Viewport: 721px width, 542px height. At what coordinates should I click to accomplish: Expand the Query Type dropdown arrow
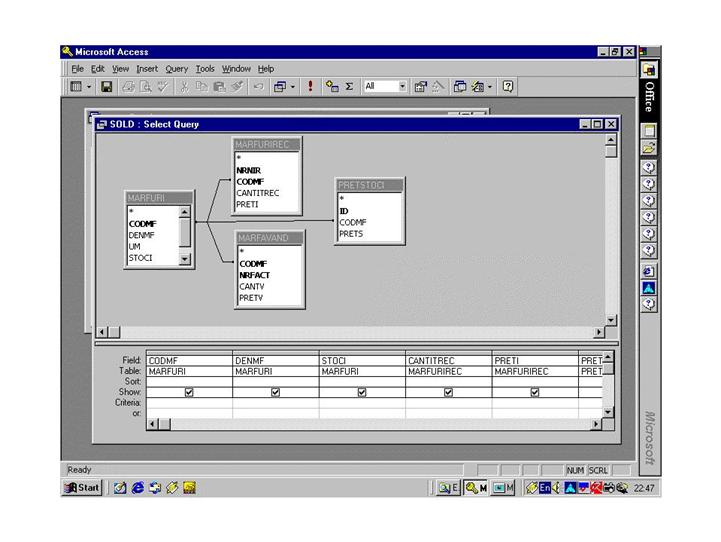point(294,87)
